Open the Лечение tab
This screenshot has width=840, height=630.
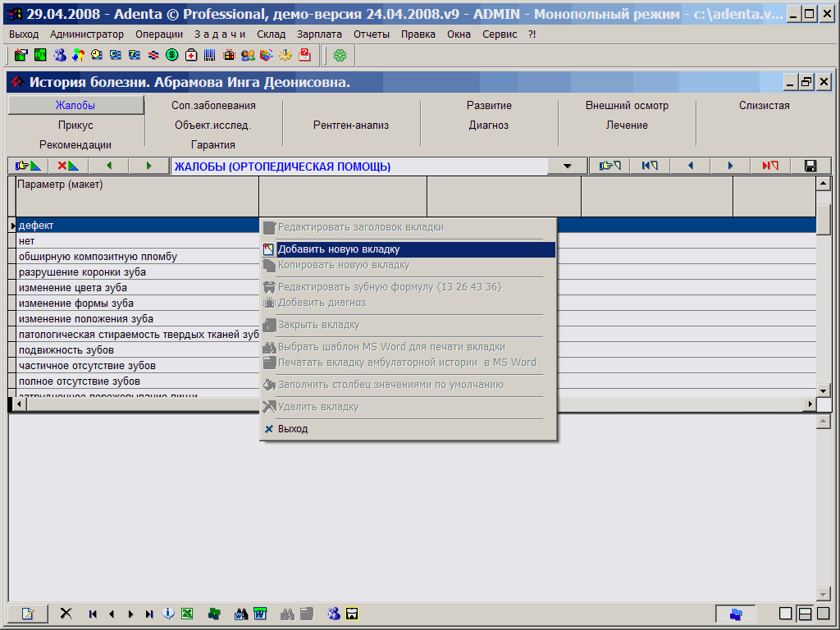pyautogui.click(x=627, y=126)
